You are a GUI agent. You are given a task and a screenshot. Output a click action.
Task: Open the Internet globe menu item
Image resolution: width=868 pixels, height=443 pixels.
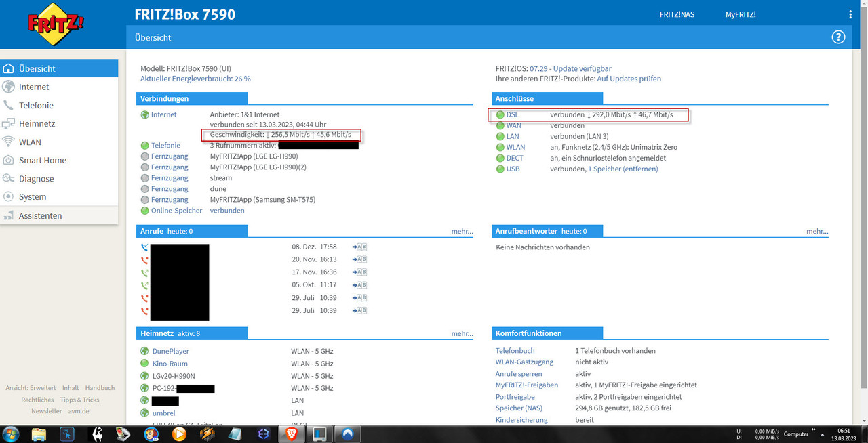click(x=59, y=87)
